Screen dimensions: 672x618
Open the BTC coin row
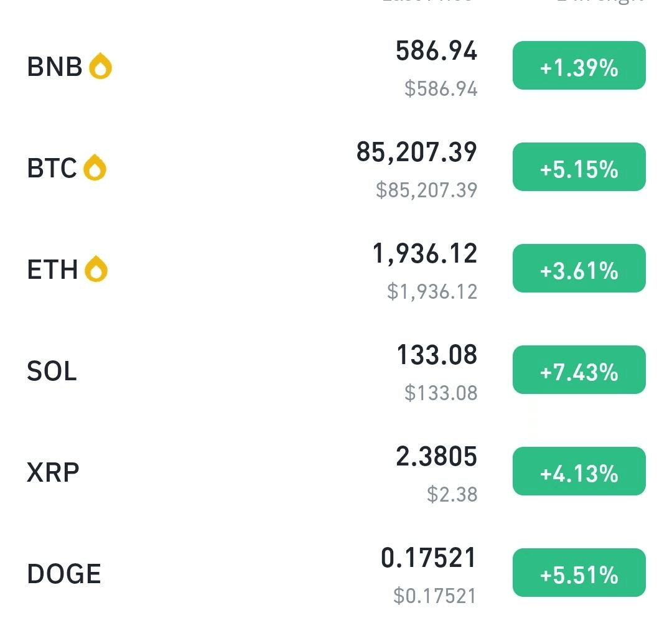tap(336, 167)
